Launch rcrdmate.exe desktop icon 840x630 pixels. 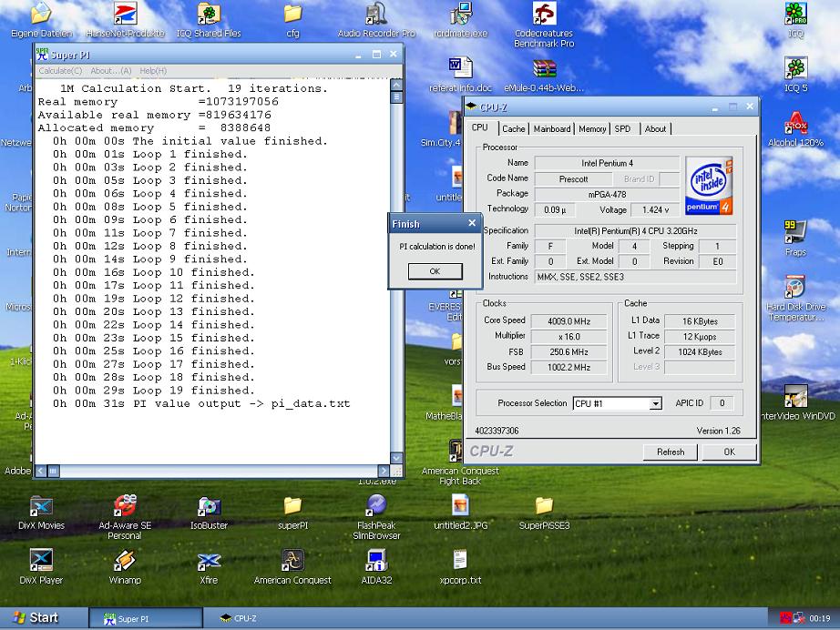460,19
